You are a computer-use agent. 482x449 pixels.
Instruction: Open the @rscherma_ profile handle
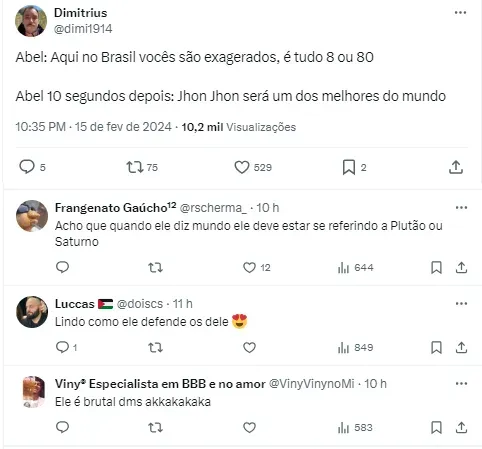pos(213,208)
